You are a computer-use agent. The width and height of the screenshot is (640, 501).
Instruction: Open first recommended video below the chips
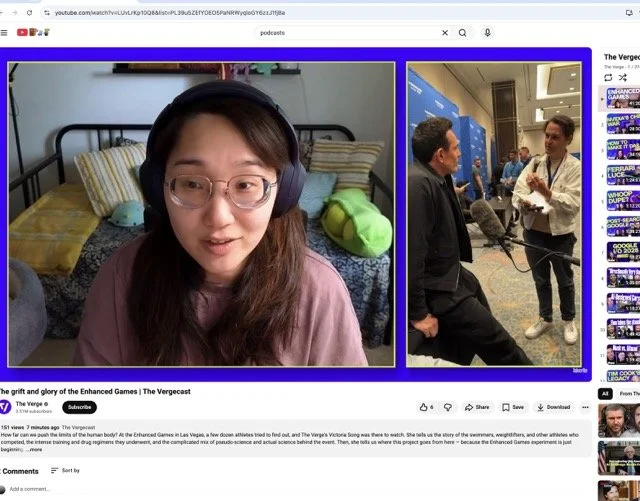tap(619, 421)
